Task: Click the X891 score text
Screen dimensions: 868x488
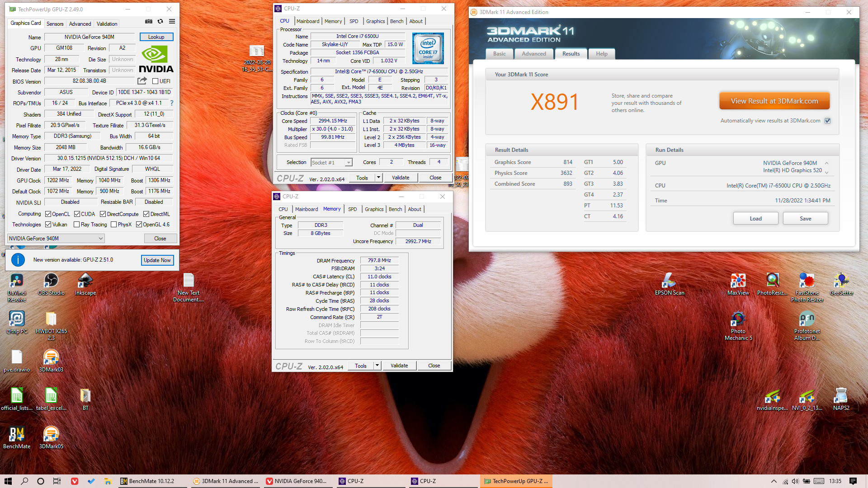Action: [555, 102]
